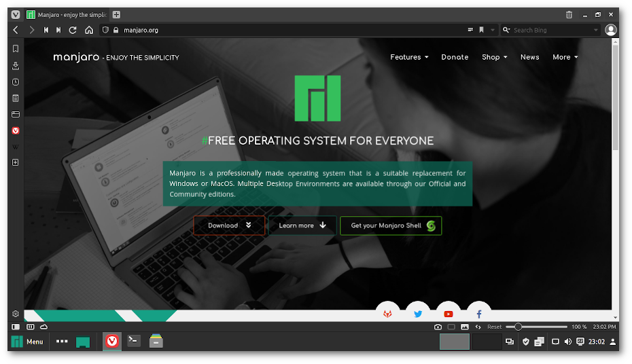The image size is (632, 364).
Task: Open the Donate page
Action: 455,57
